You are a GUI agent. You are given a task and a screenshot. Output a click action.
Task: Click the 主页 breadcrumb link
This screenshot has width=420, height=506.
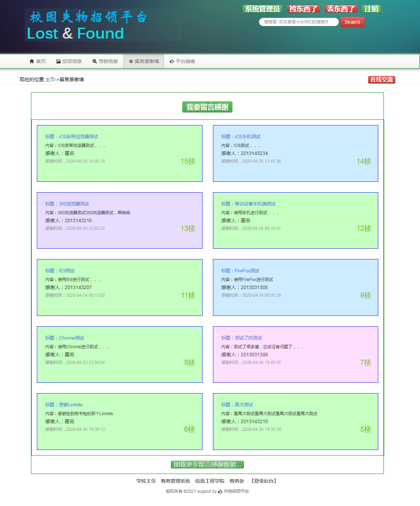click(x=50, y=79)
